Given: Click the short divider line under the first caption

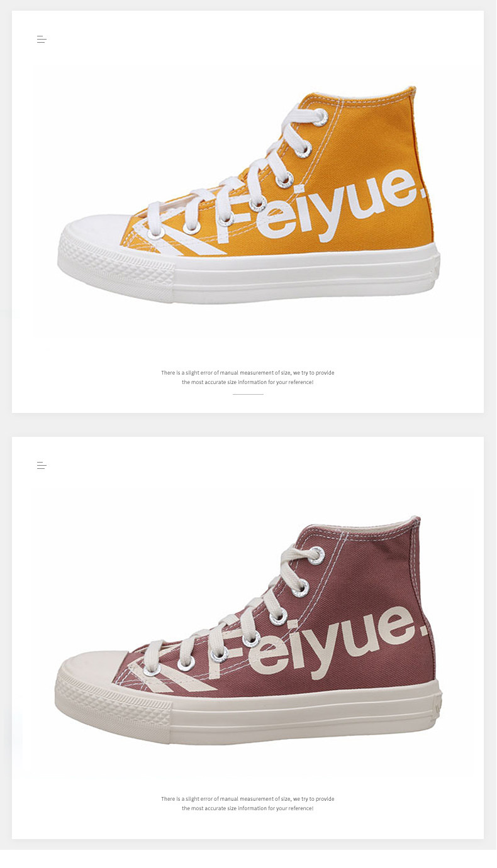Looking at the screenshot, I should 248,394.
